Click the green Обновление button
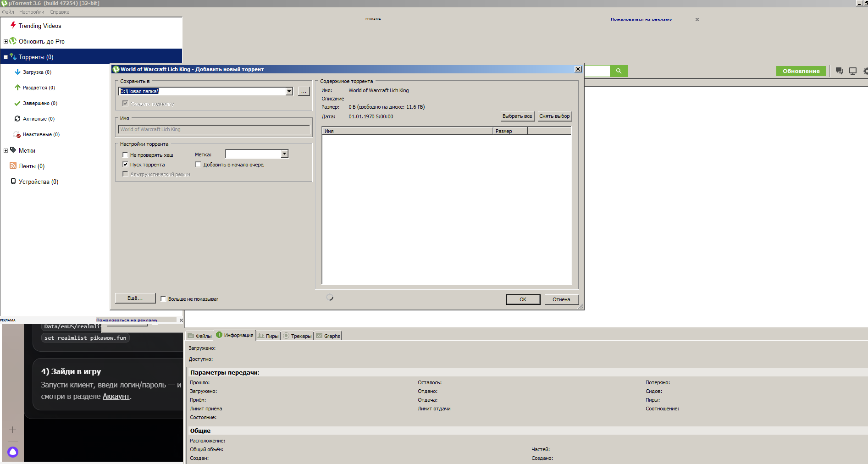 click(x=801, y=71)
